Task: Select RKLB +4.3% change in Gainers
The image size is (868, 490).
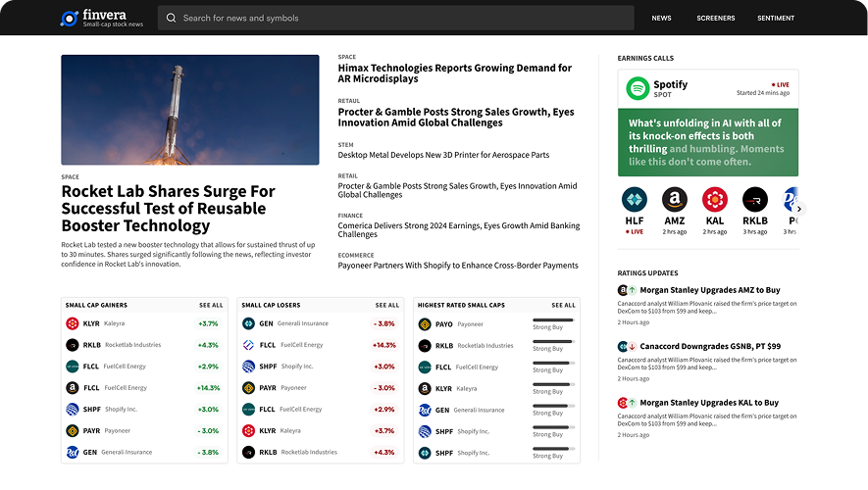Action: pyautogui.click(x=208, y=345)
